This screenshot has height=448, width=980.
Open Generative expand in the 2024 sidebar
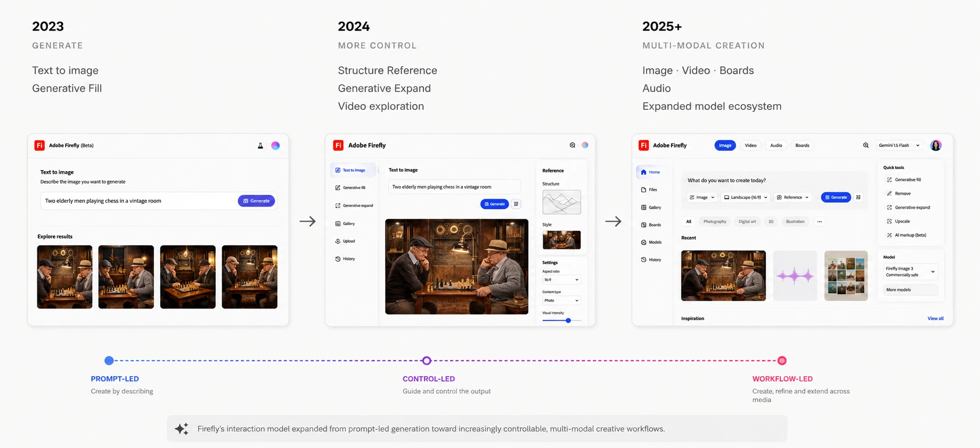pos(354,206)
